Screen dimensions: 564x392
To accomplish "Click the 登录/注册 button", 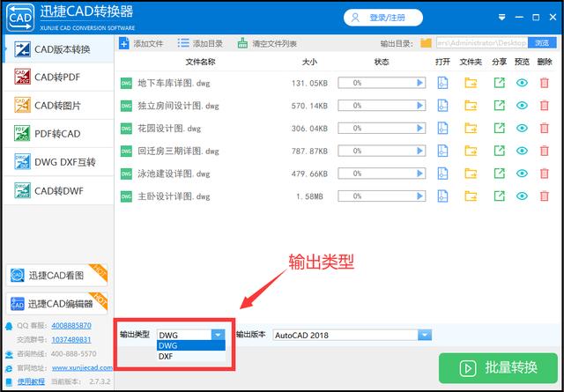I will click(x=383, y=18).
